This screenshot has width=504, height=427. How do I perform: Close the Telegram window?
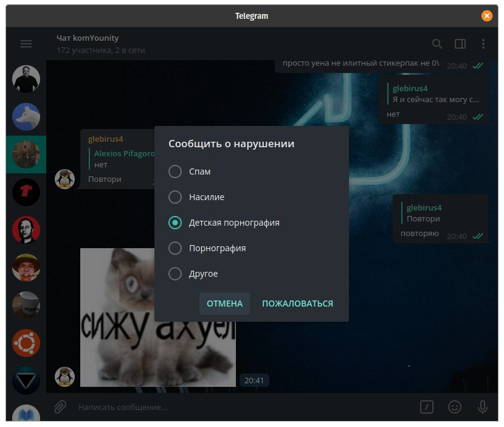(486, 16)
